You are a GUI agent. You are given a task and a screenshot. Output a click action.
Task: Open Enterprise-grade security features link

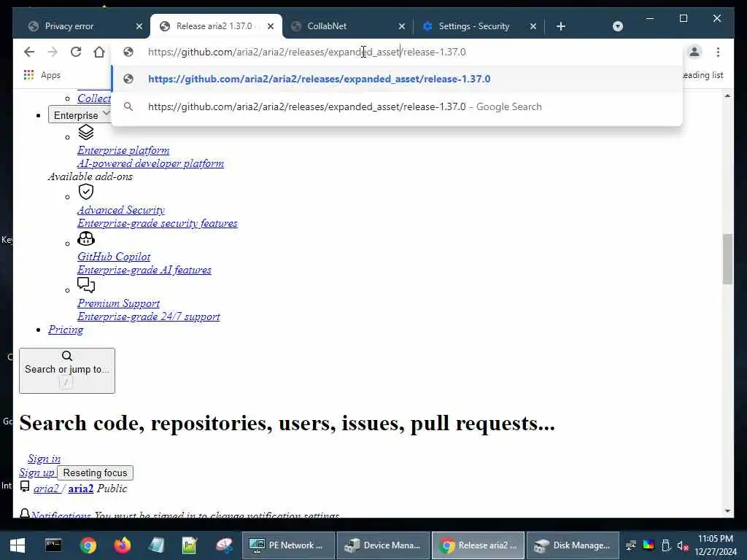click(158, 223)
